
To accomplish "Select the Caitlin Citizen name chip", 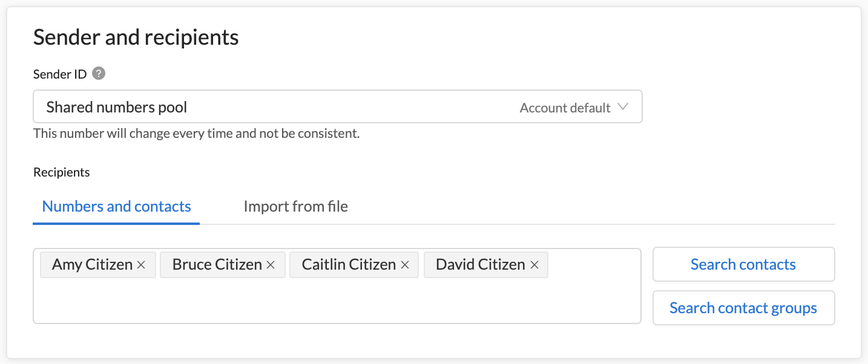I will tap(349, 265).
